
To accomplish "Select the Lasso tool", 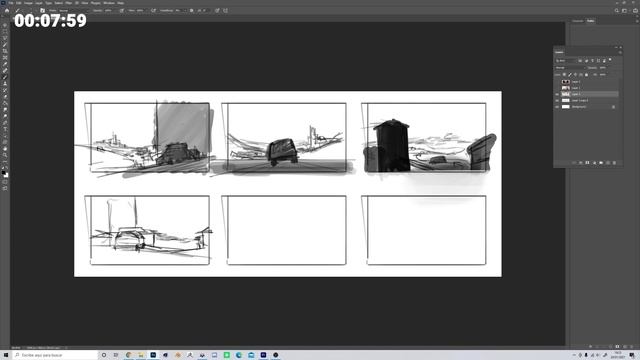I will [x=5, y=38].
